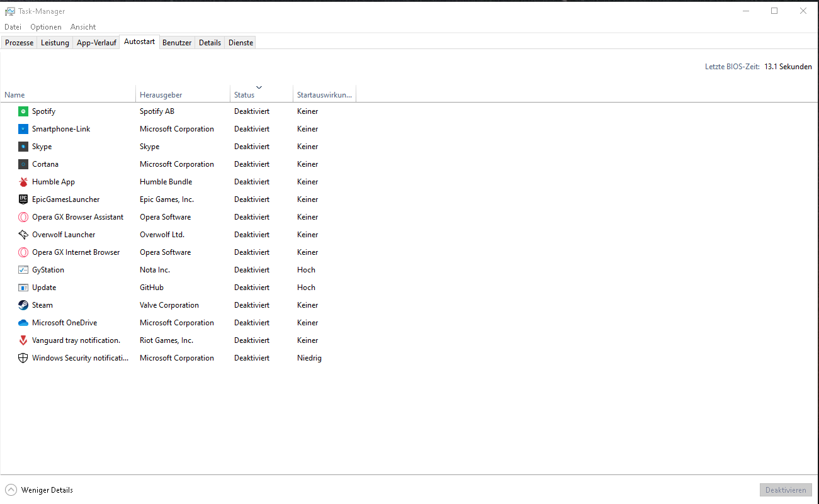
Task: Click the Windows Security shield icon
Action: (x=23, y=358)
